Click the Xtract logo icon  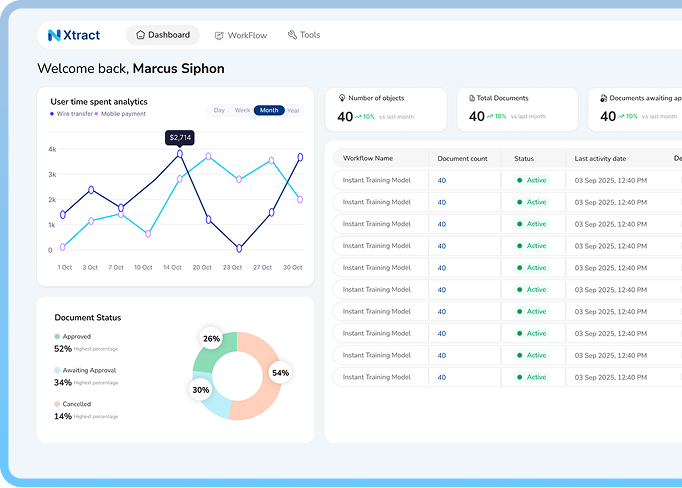[54, 35]
